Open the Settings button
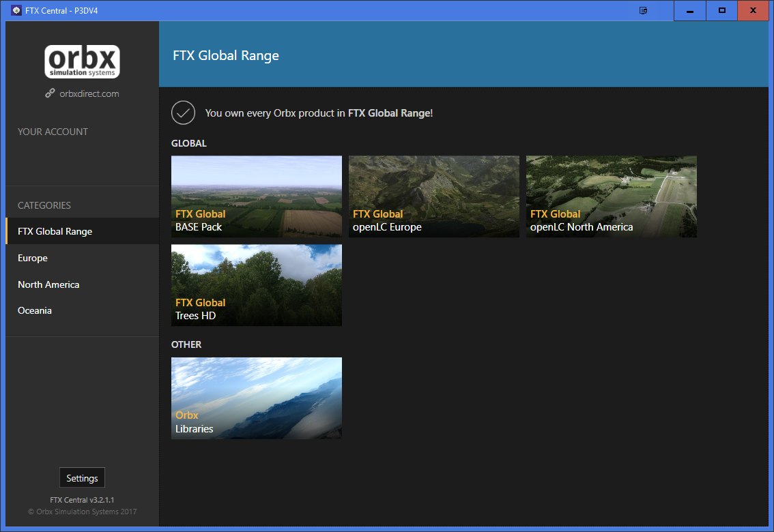 [82, 477]
